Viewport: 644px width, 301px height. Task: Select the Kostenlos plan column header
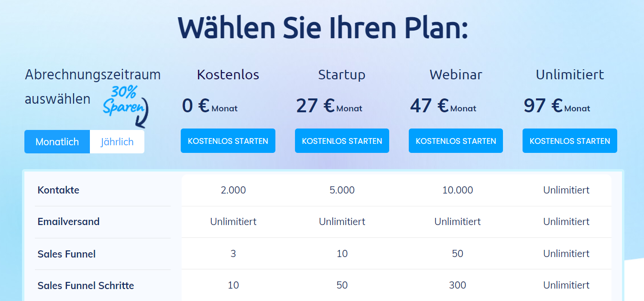click(x=228, y=75)
